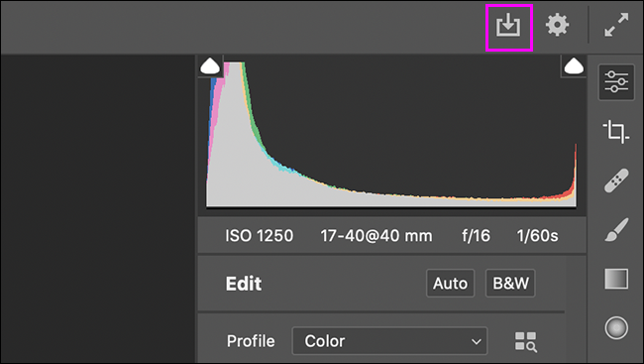The image size is (644, 364).
Task: Click the Save image download icon
Action: (x=508, y=26)
